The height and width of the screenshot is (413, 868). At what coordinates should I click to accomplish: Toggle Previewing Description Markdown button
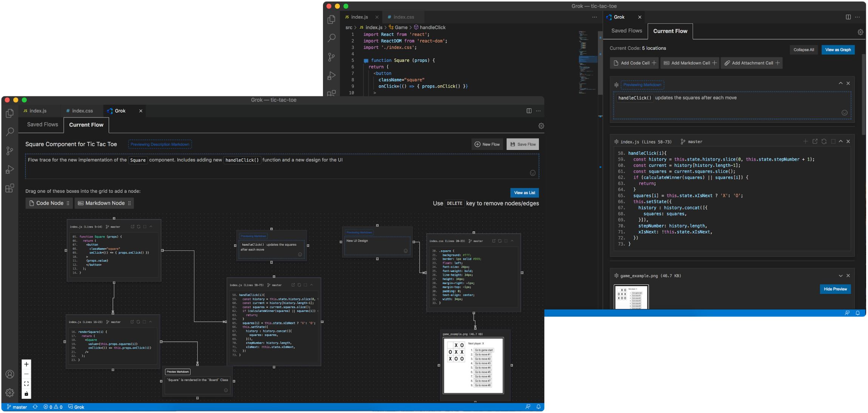pos(160,144)
